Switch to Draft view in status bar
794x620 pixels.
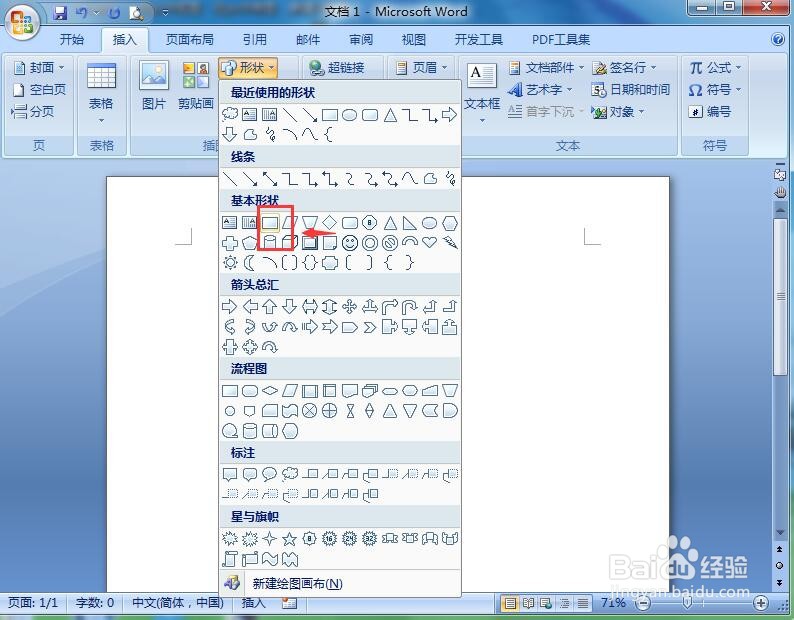[582, 603]
